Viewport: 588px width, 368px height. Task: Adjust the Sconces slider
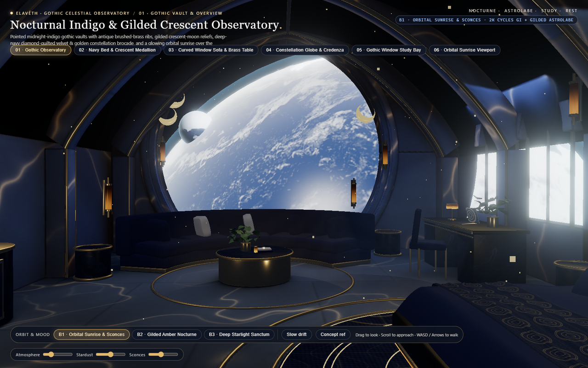click(x=163, y=354)
